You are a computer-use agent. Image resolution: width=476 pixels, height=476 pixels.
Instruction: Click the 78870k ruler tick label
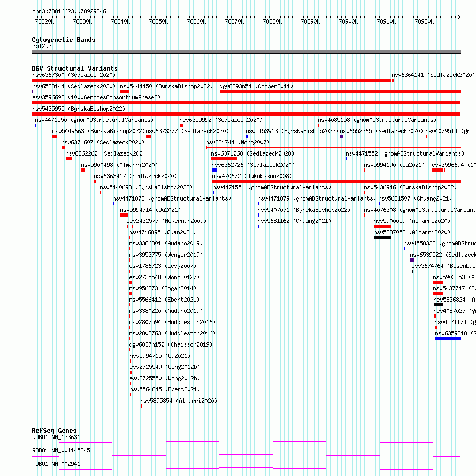(234, 21)
